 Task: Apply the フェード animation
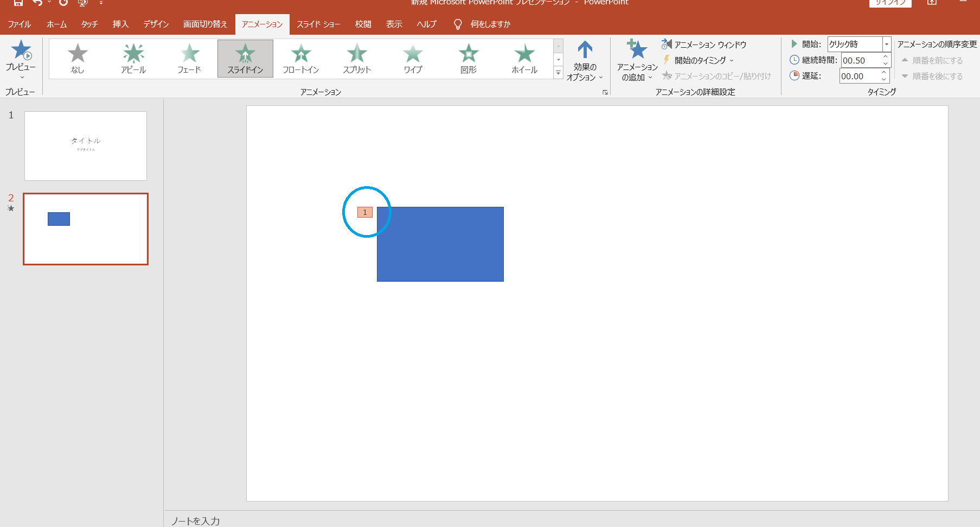coord(189,58)
